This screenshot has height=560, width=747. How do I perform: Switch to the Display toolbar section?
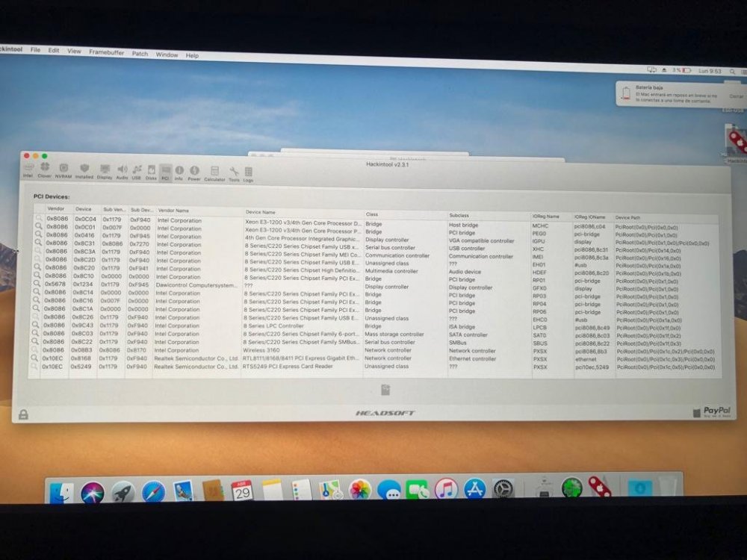tap(105, 172)
